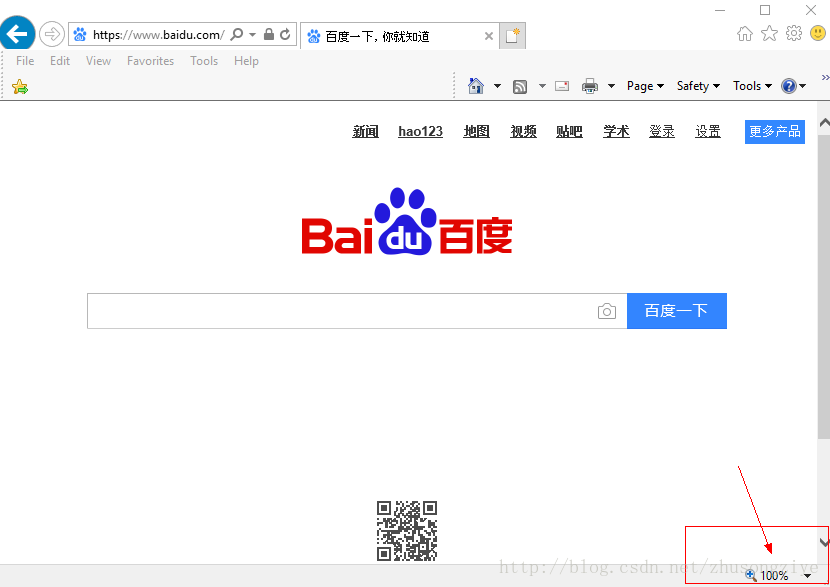Image resolution: width=830 pixels, height=587 pixels.
Task: Click the Refresh page icon
Action: [285, 34]
